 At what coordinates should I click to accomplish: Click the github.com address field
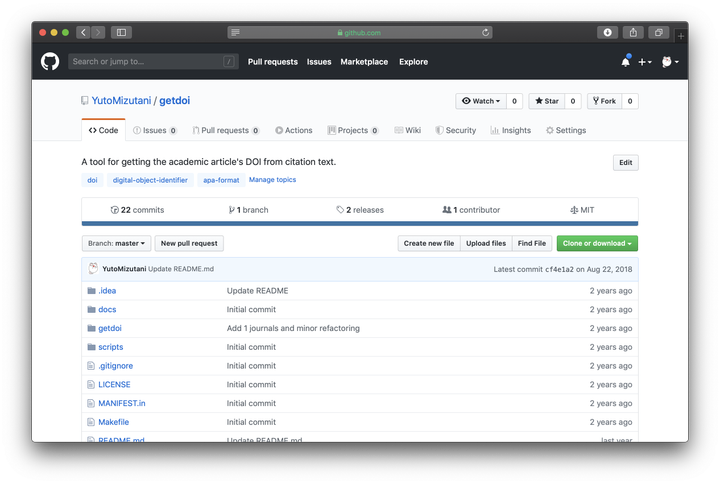tap(360, 33)
